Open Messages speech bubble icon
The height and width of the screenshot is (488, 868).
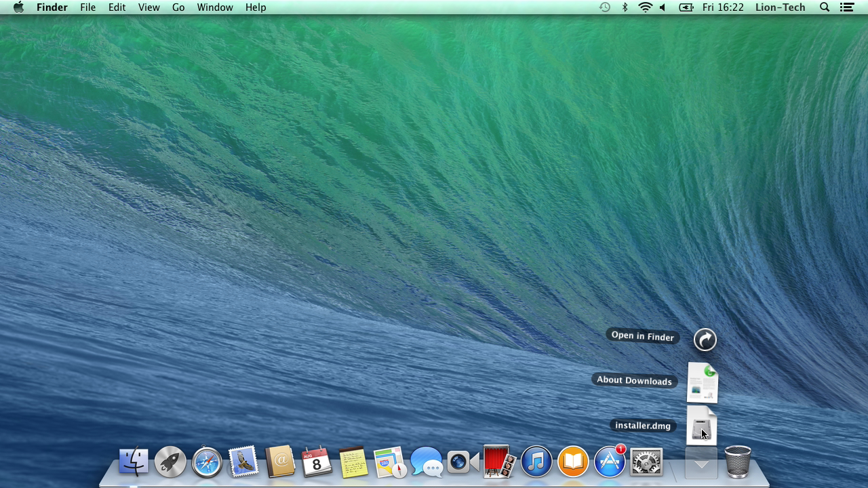(x=427, y=462)
